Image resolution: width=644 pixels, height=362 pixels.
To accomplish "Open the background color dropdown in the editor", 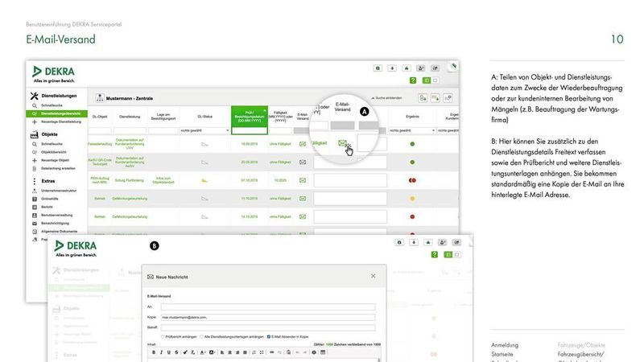I will 212,352.
